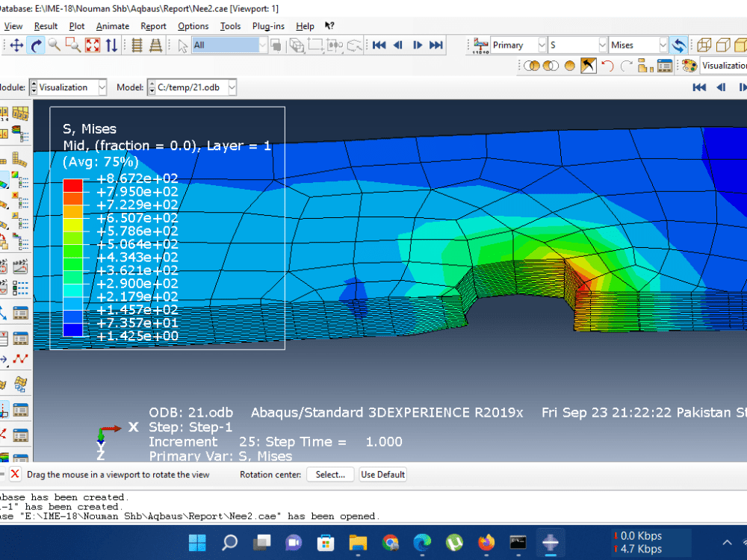Open the Tools menu
Screen dimensions: 747x560
[230, 26]
